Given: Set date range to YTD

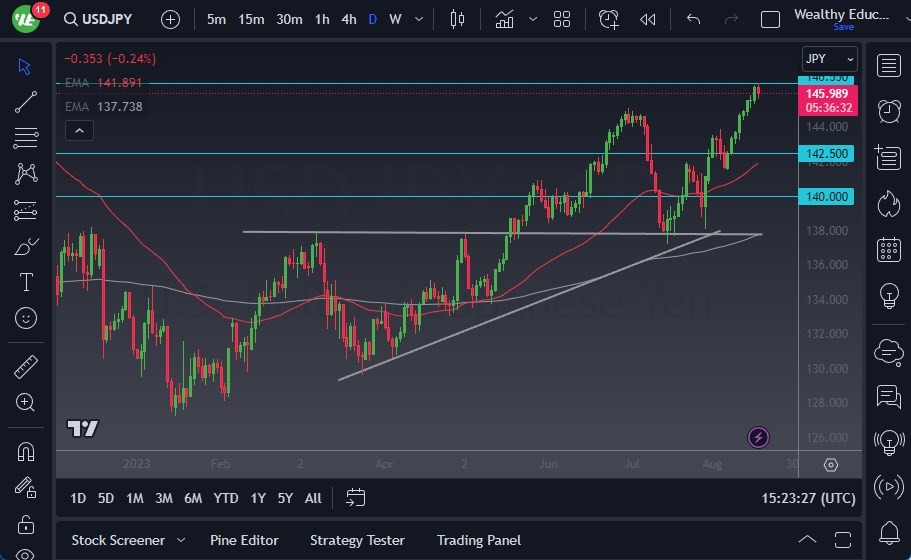Looking at the screenshot, I should [x=226, y=498].
